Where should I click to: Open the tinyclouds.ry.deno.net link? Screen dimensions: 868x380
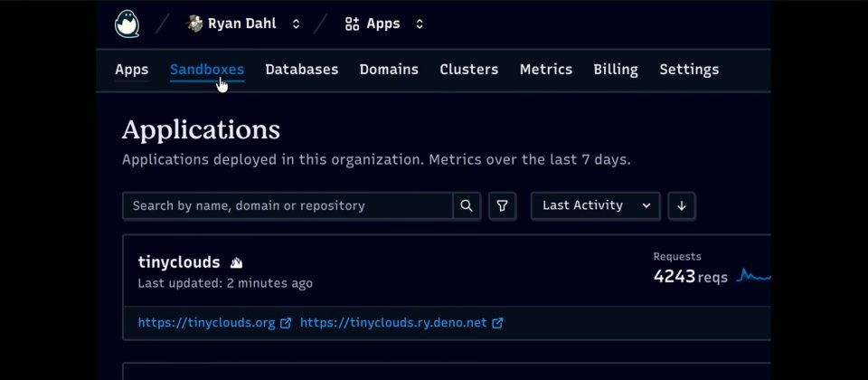[x=393, y=322]
